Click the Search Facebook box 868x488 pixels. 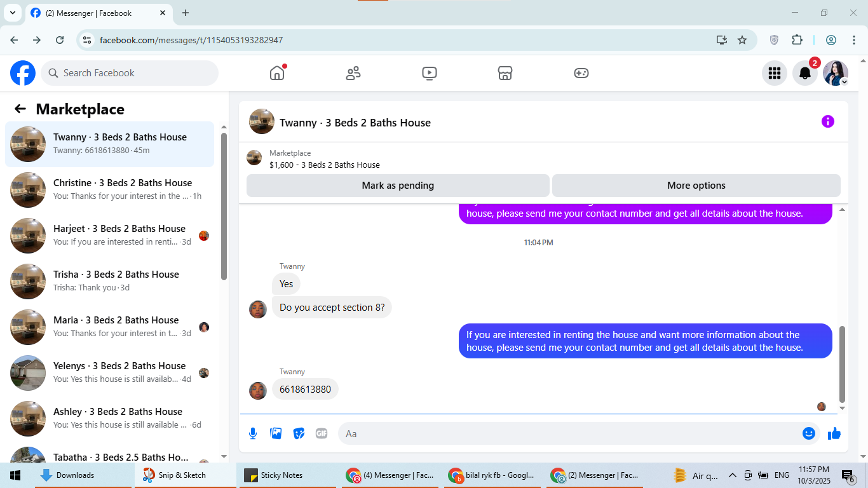(x=130, y=73)
